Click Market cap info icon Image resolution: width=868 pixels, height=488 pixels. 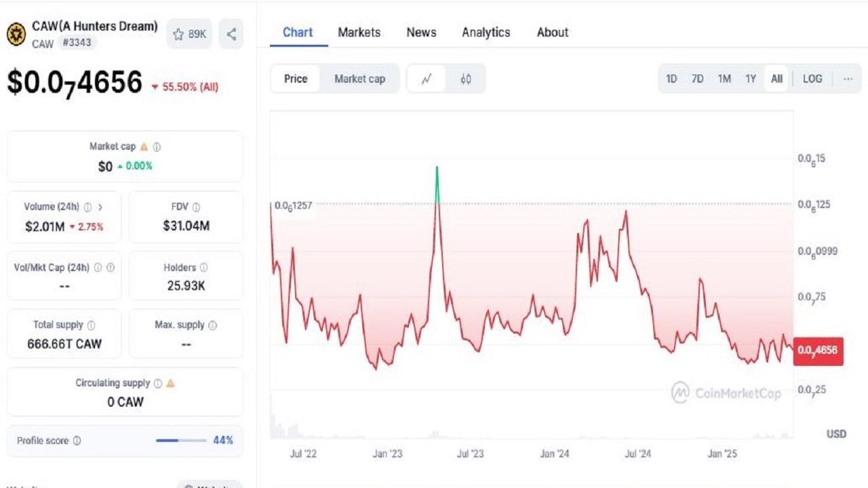(x=157, y=146)
